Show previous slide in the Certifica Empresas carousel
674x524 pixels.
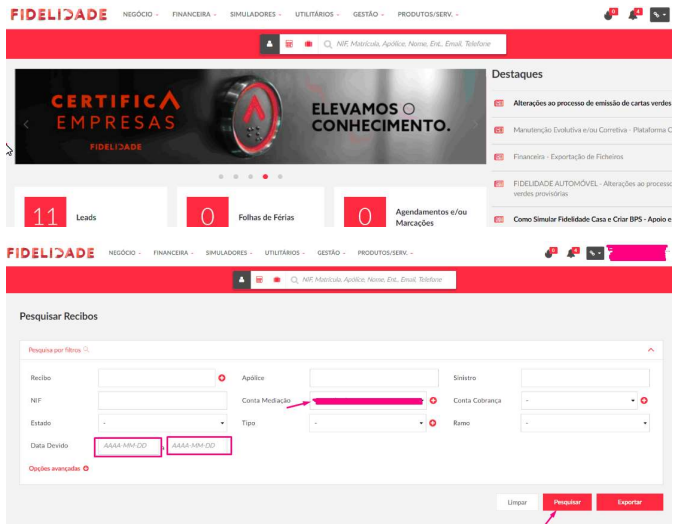click(26, 125)
